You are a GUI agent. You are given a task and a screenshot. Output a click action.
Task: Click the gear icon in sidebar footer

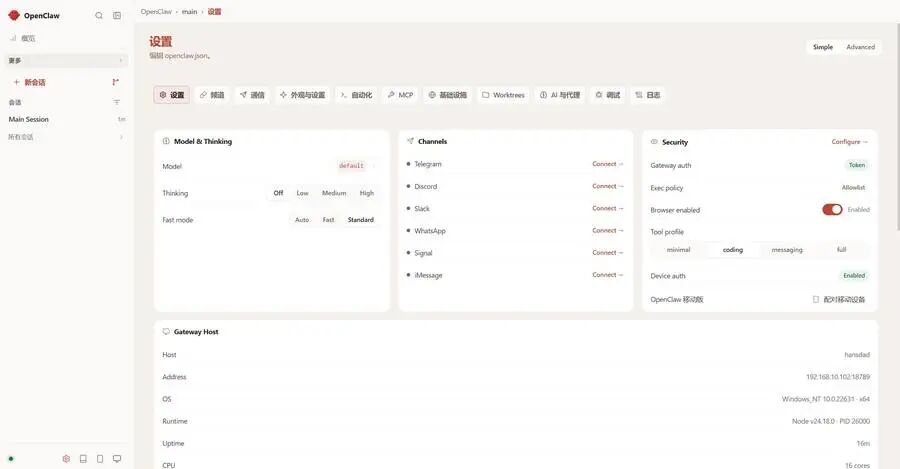point(66,459)
